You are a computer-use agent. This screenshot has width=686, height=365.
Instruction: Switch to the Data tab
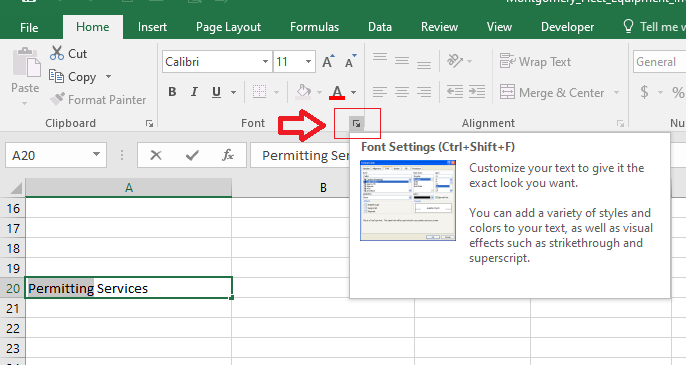click(380, 27)
